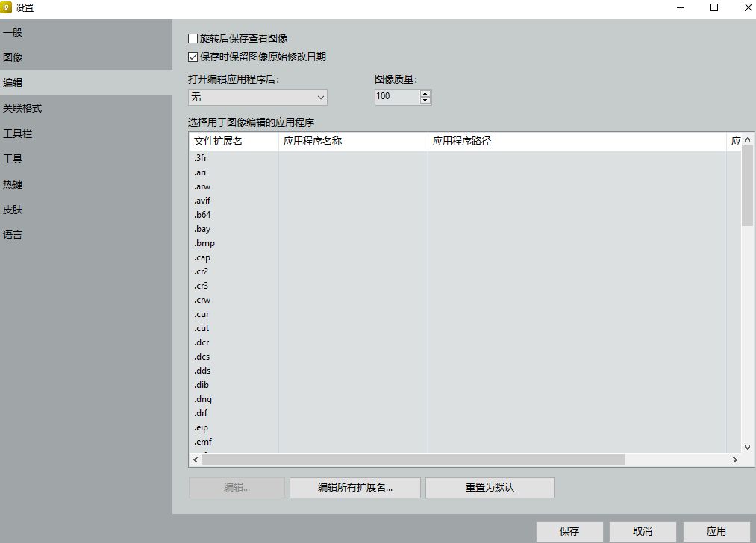Click 保存 to save settings

click(569, 531)
